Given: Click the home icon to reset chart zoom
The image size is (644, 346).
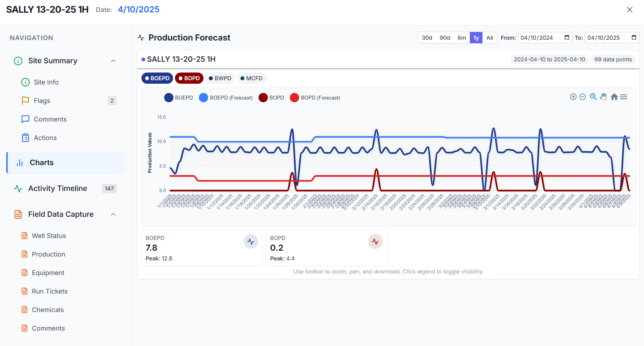Looking at the screenshot, I should tap(614, 97).
